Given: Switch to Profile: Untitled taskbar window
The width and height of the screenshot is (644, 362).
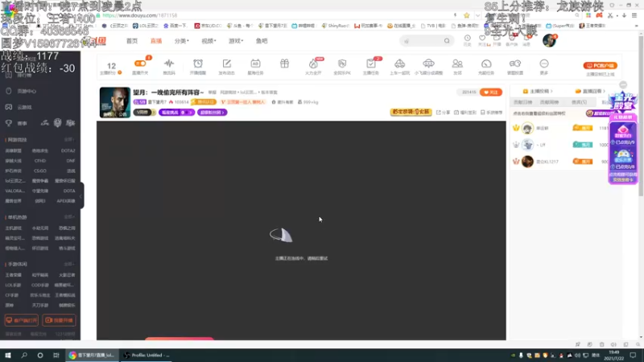Looking at the screenshot, I should 147,355.
